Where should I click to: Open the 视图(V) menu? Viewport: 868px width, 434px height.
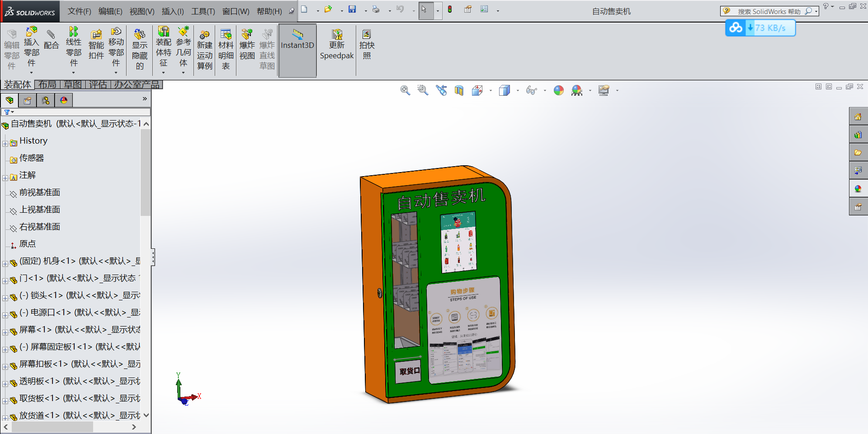click(142, 11)
